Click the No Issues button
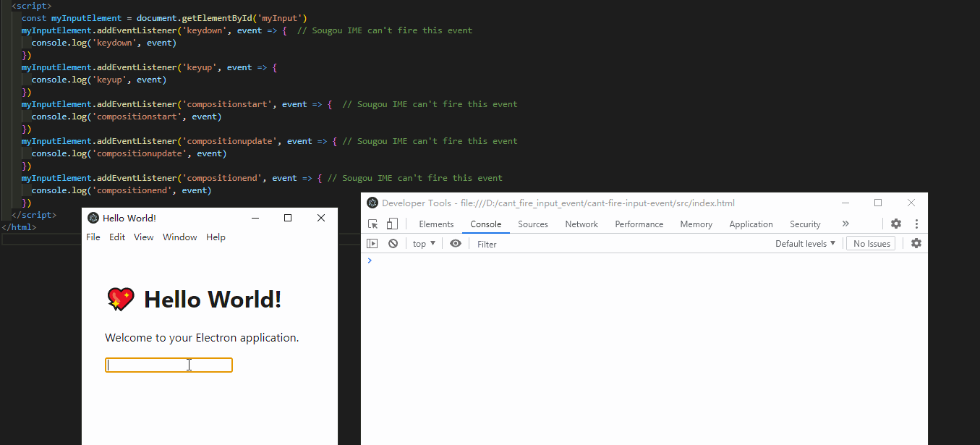The image size is (980, 445). click(x=872, y=244)
